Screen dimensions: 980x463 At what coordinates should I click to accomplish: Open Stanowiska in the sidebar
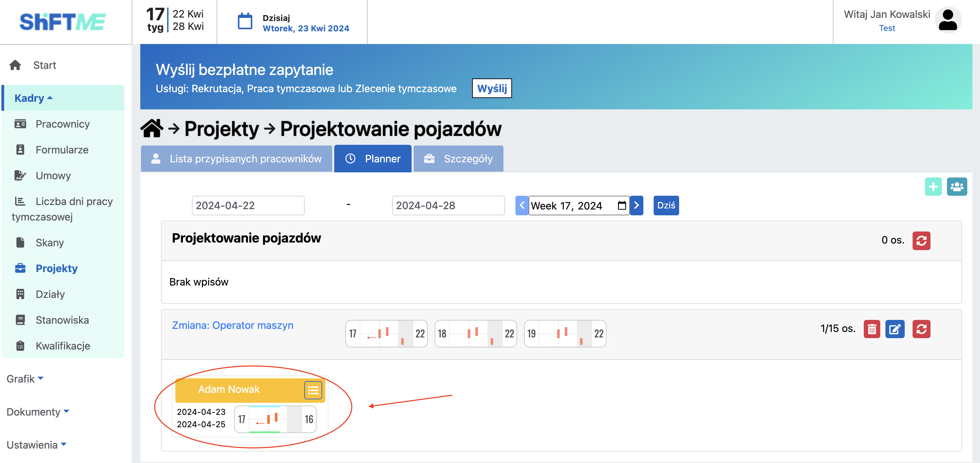pyautogui.click(x=62, y=320)
